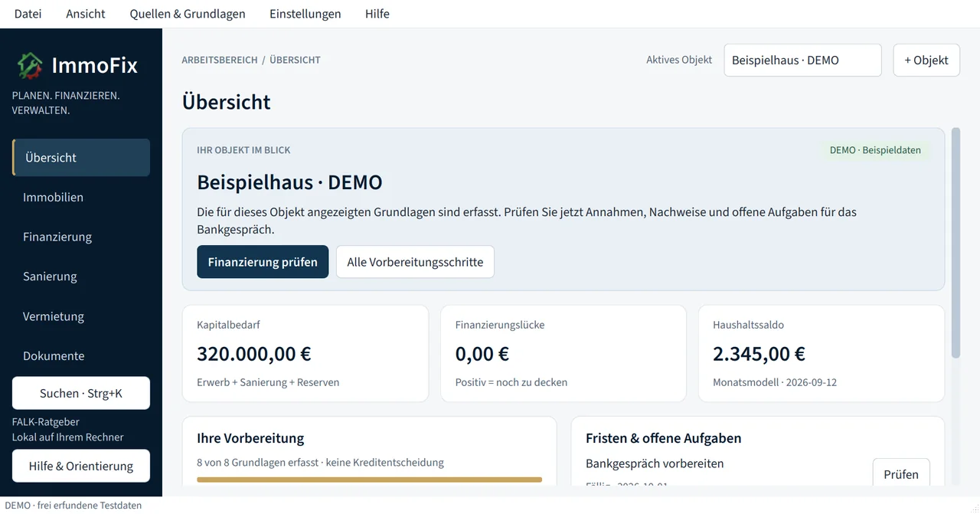This screenshot has width=980, height=514.
Task: Click Finanzierung prüfen button
Action: pyautogui.click(x=263, y=262)
